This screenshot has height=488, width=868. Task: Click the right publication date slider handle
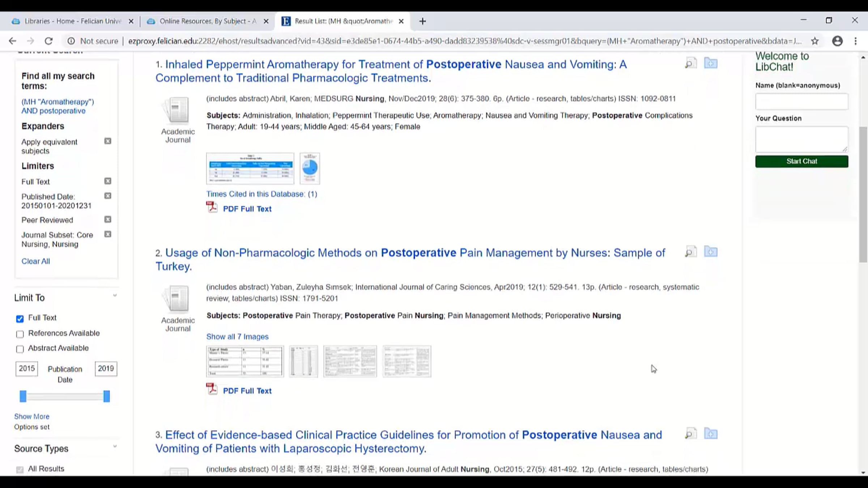click(107, 396)
